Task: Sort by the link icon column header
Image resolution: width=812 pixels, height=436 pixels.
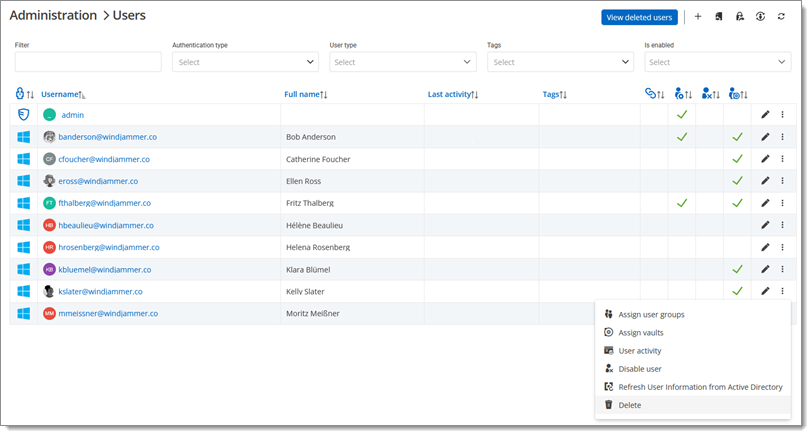Action: [x=655, y=94]
